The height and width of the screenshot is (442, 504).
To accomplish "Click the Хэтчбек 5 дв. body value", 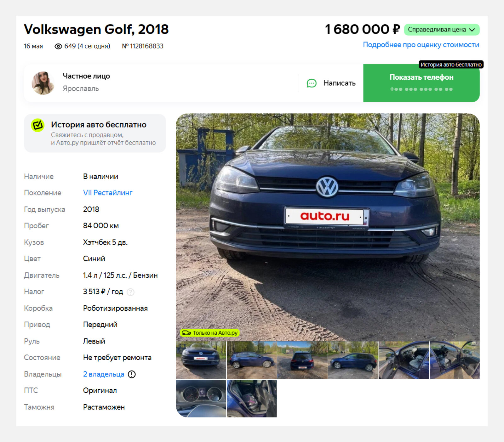I will tap(105, 242).
